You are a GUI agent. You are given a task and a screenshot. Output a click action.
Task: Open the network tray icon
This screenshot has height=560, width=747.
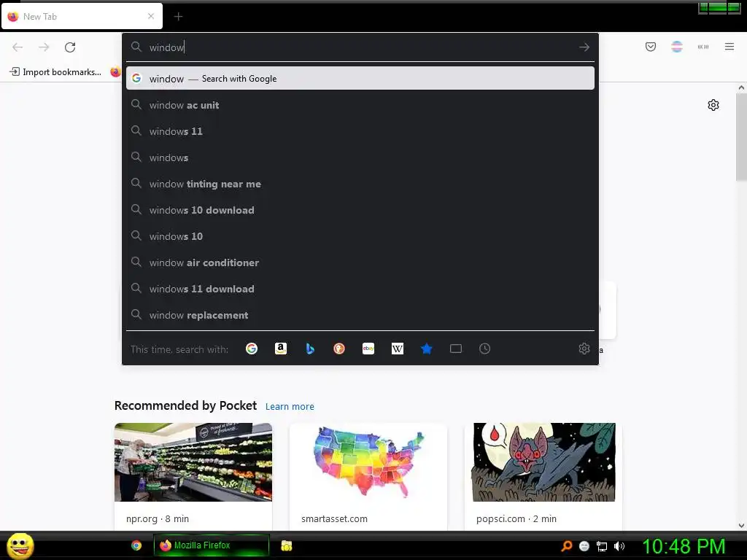pyautogui.click(x=602, y=546)
